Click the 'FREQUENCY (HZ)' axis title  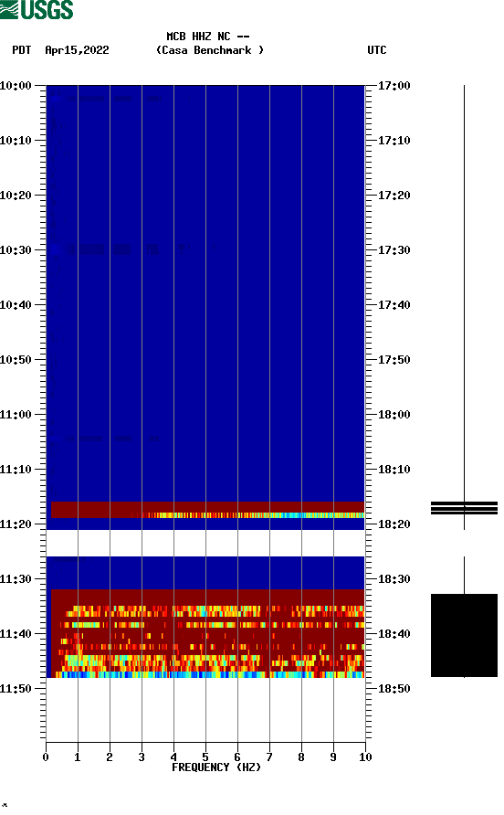(216, 767)
